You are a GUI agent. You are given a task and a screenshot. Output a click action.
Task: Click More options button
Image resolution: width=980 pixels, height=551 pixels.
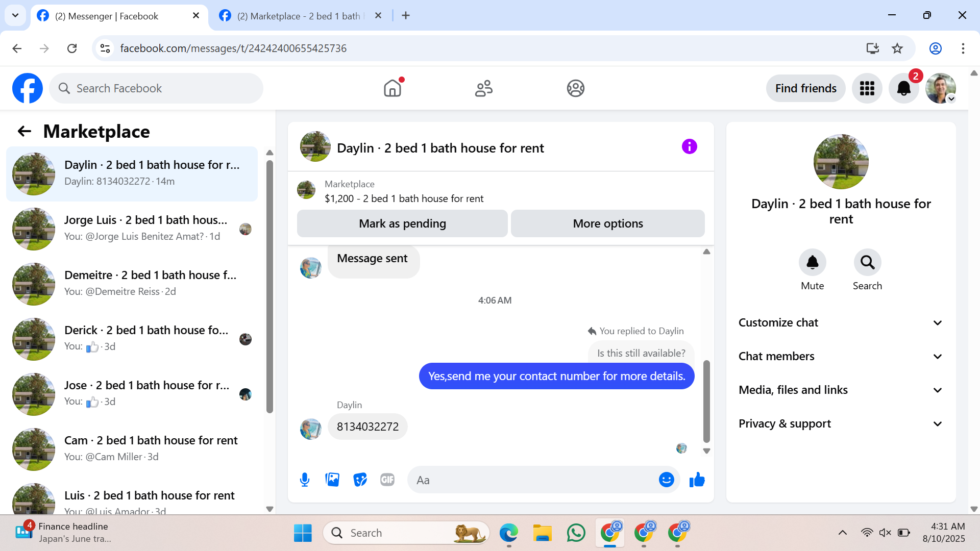pyautogui.click(x=607, y=223)
